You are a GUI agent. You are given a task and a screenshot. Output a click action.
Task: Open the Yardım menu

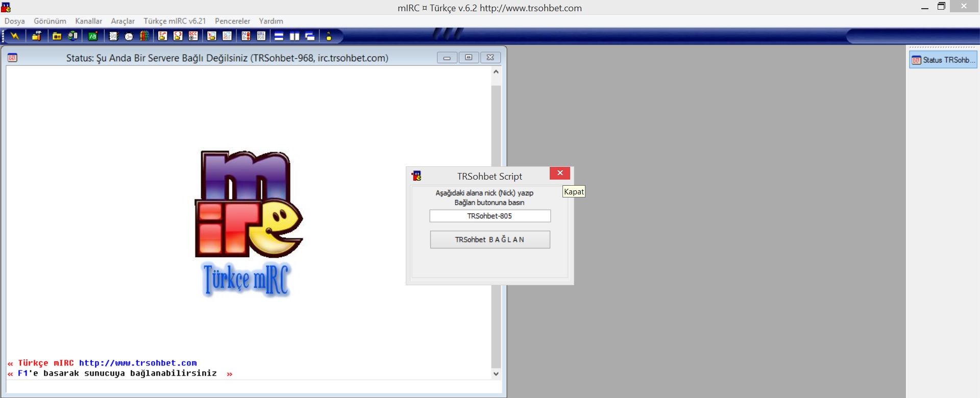[271, 21]
